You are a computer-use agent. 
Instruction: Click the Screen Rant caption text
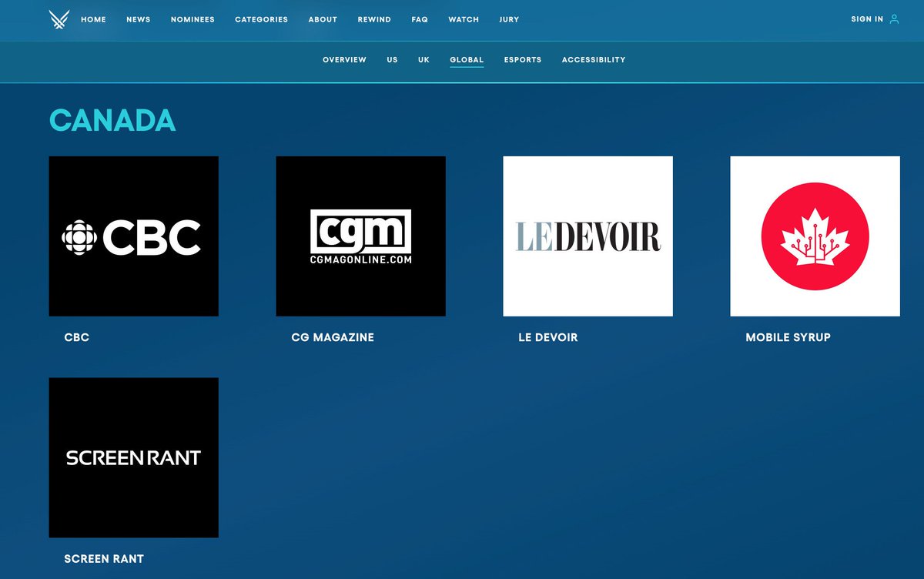tap(104, 558)
